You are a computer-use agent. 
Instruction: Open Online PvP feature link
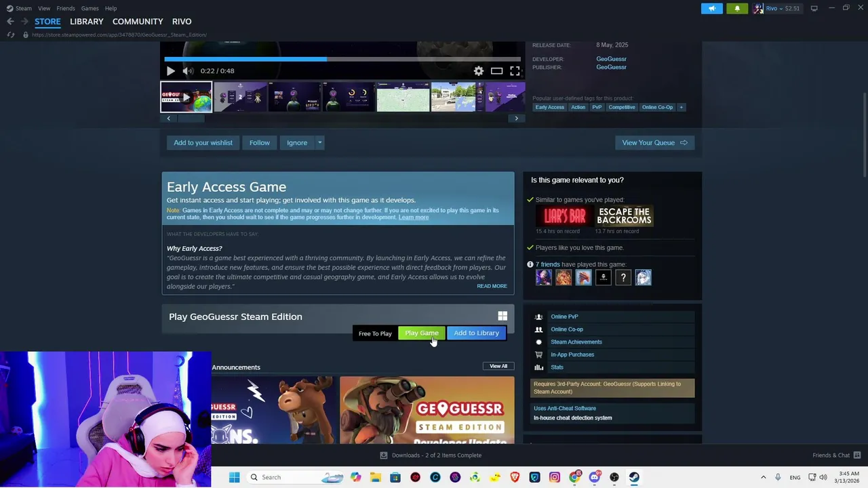(564, 317)
